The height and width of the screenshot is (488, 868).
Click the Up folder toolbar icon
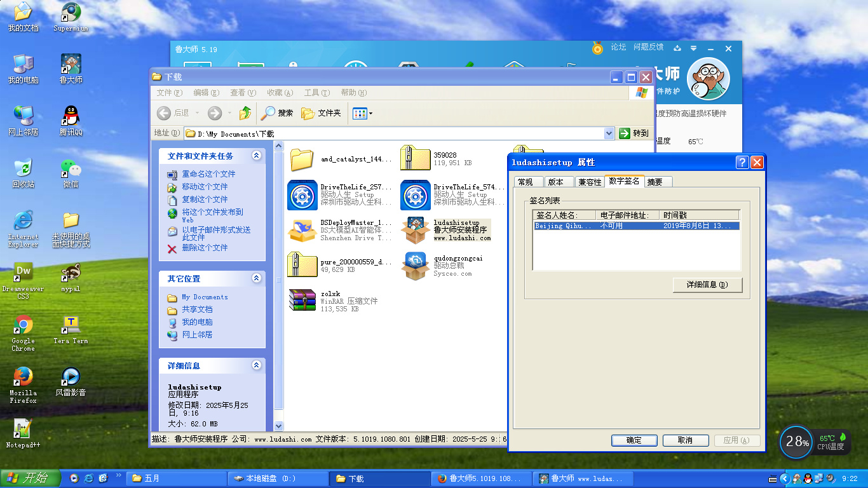[245, 113]
